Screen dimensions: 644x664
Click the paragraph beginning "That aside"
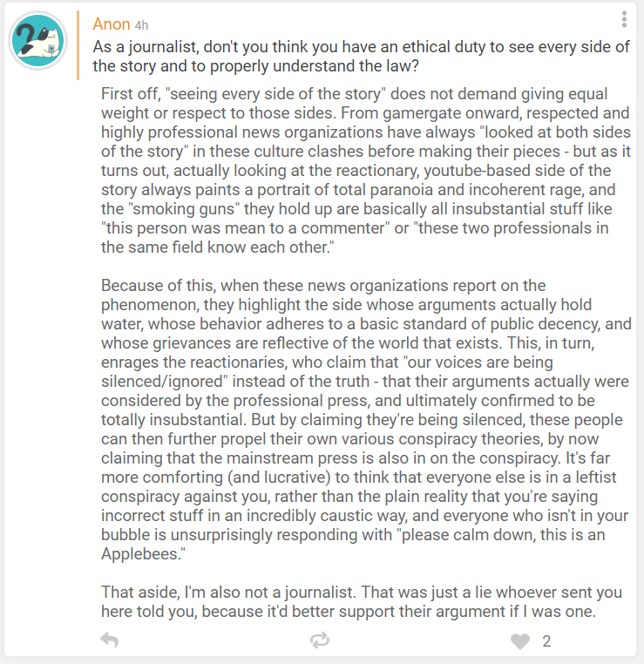[x=361, y=601]
